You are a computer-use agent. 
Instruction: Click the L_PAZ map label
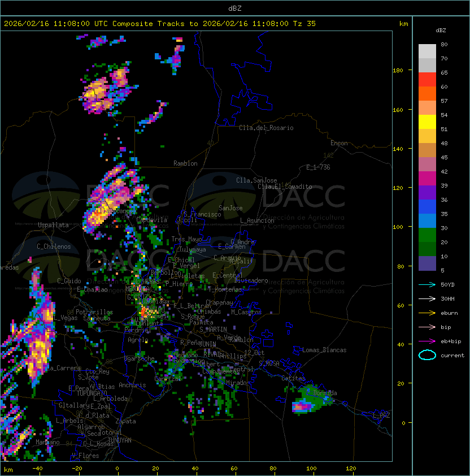tap(381, 416)
